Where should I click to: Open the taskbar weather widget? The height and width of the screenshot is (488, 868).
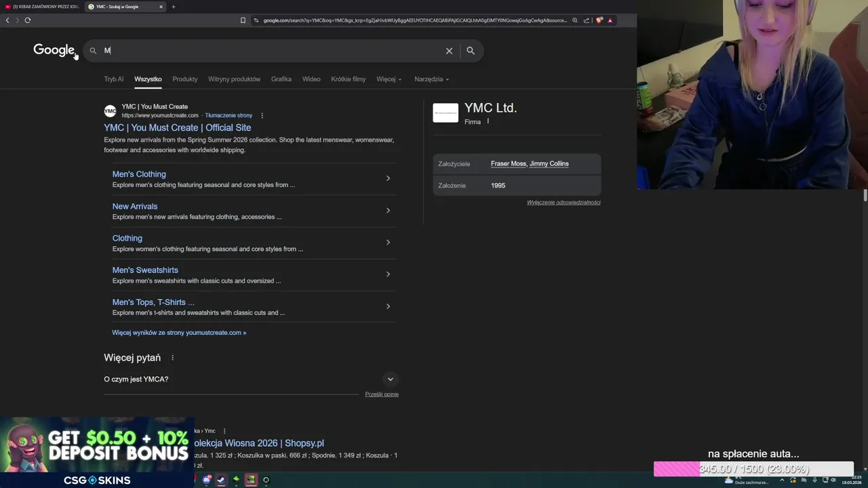tap(747, 481)
